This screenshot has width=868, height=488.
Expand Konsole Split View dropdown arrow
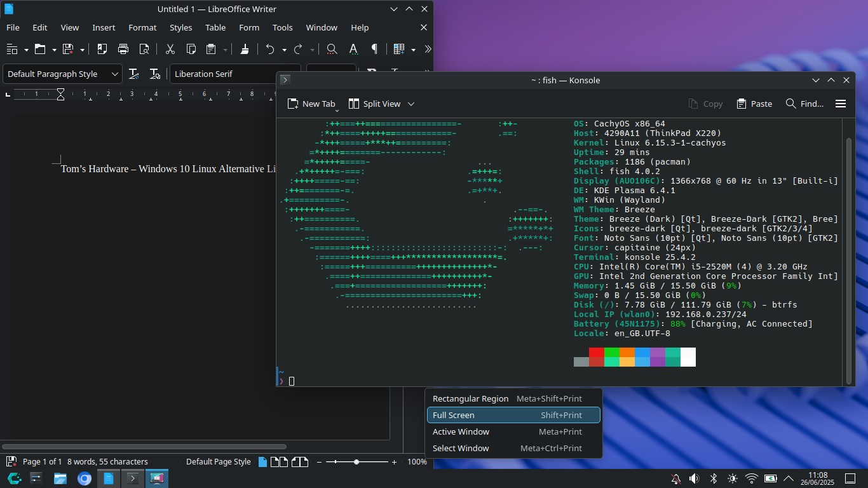(x=410, y=104)
